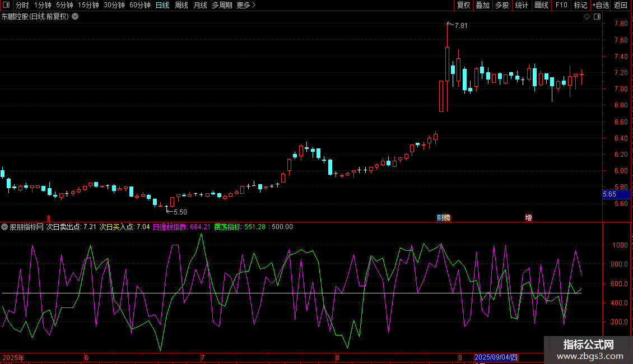Click month 7 on the time axis
Image resolution: width=633 pixels, height=364 pixels.
203,357
